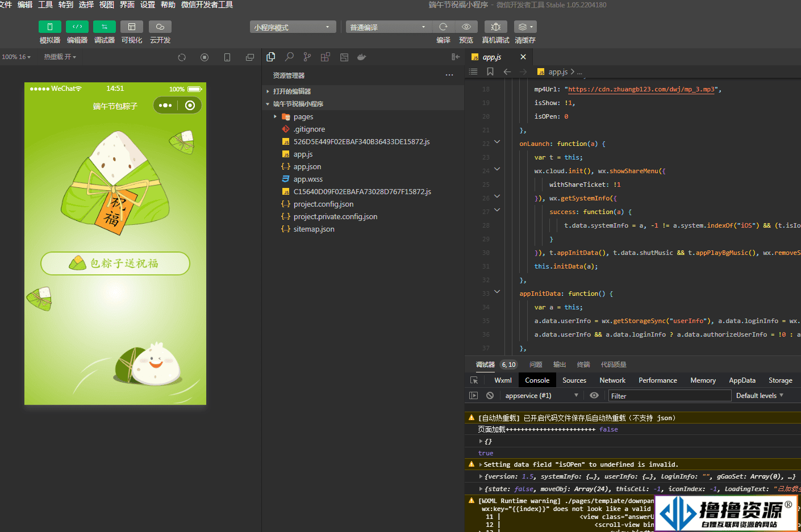
Task: Toggle the console sidebar icon
Action: coord(474,396)
